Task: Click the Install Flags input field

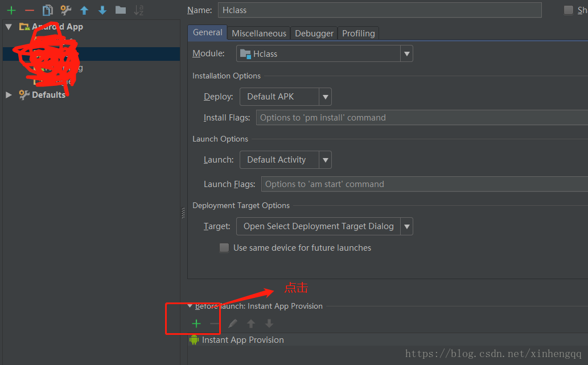Action: pyautogui.click(x=422, y=118)
